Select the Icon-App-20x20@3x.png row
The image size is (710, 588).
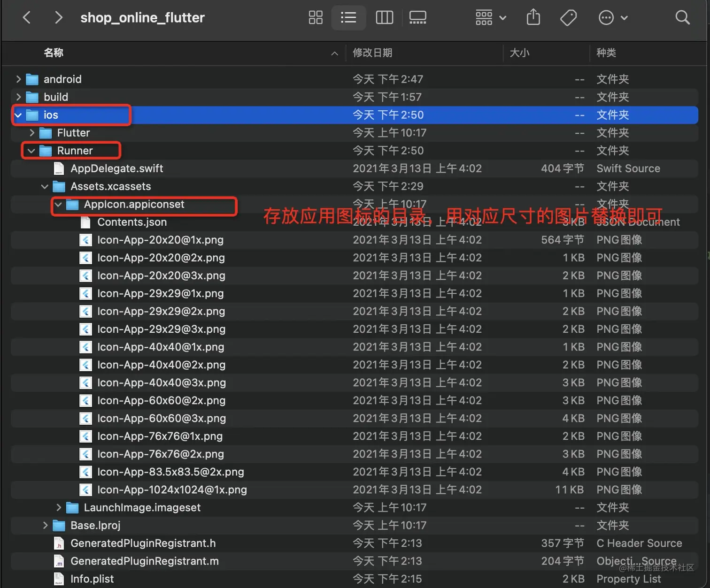point(355,275)
